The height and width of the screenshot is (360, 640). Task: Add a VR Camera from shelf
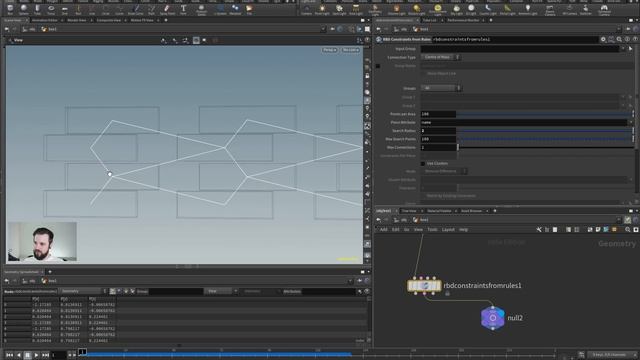click(569, 9)
